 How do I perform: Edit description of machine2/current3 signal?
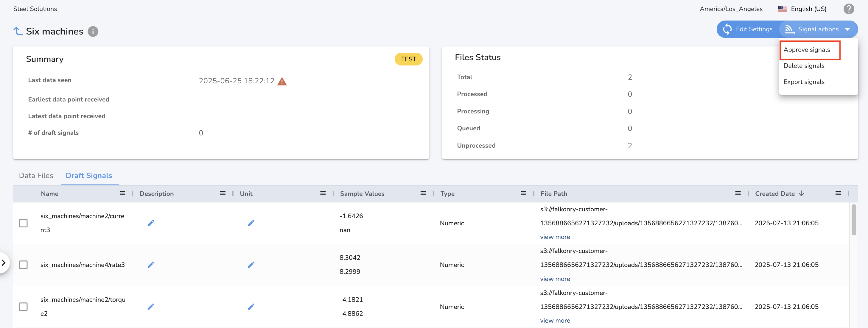[x=151, y=223]
